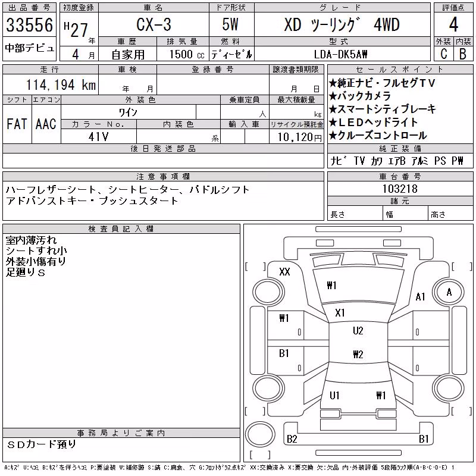Click the A1 mark on right fender
The image size is (476, 476).
coord(421,296)
